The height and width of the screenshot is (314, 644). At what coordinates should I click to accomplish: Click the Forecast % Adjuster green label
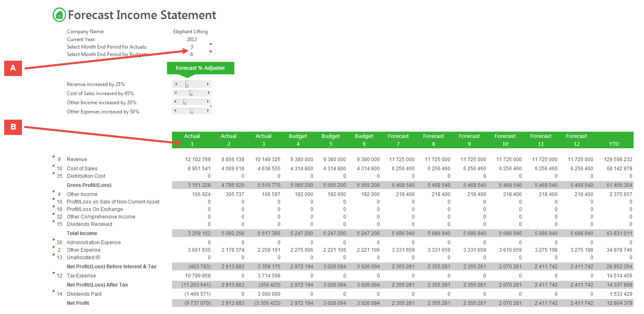tap(200, 68)
